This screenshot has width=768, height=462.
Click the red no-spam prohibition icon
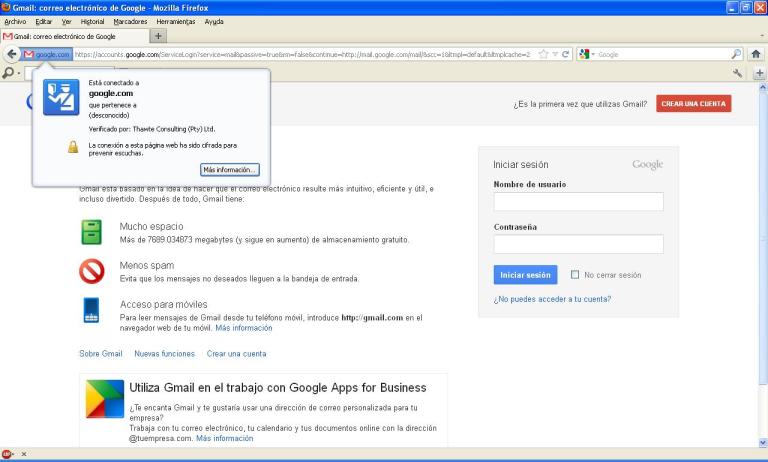pos(92,271)
